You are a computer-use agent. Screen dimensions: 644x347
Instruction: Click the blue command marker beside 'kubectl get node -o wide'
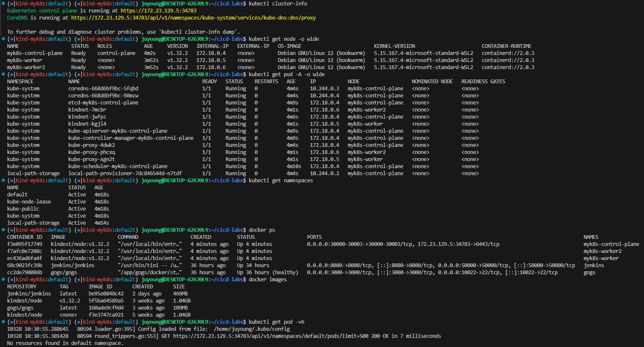point(3,39)
